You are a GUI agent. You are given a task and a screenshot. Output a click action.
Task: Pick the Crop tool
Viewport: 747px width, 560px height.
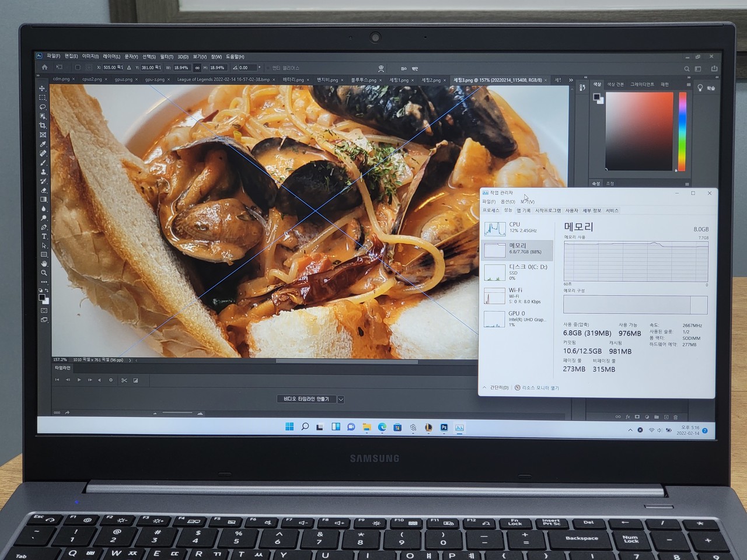coord(43,125)
